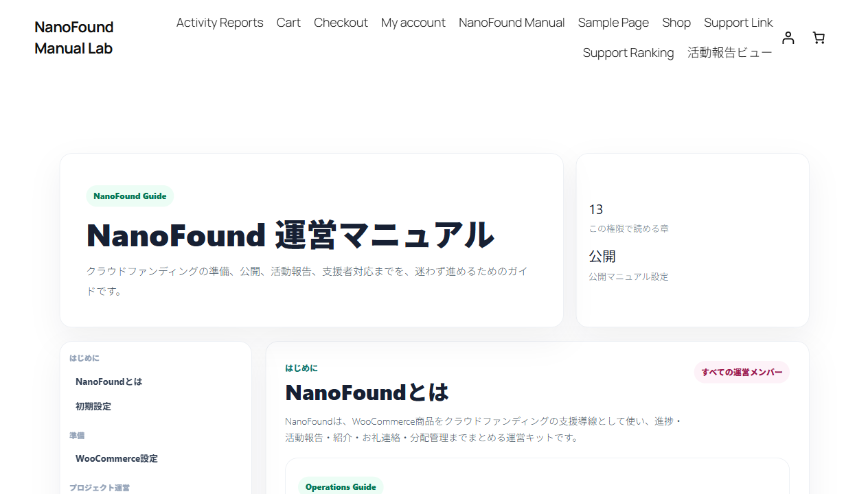Click the NanoFound Guide badge
The image size is (868, 494).
[x=130, y=196]
